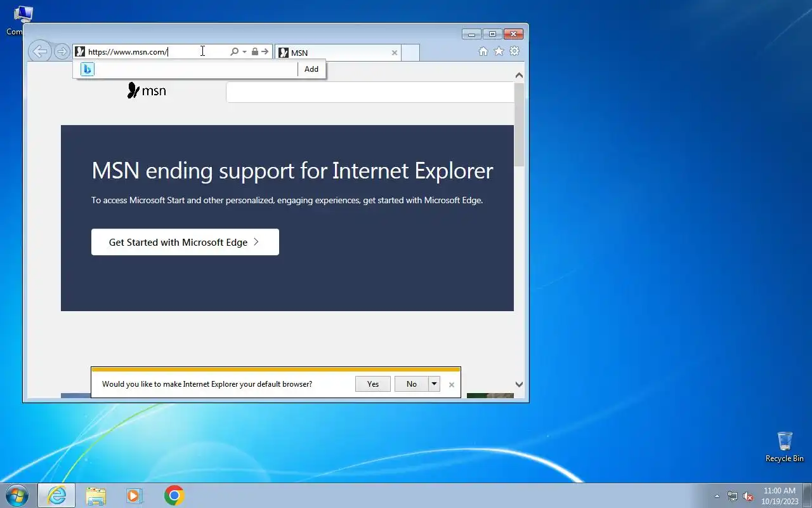Click the page scrollbar up arrow
Image resolution: width=812 pixels, height=508 pixels.
click(x=519, y=76)
